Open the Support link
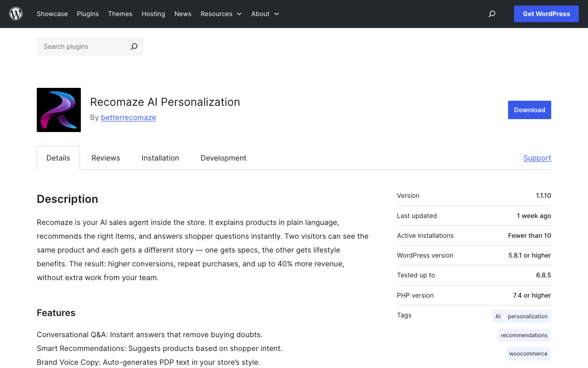This screenshot has width=588, height=368. point(537,158)
